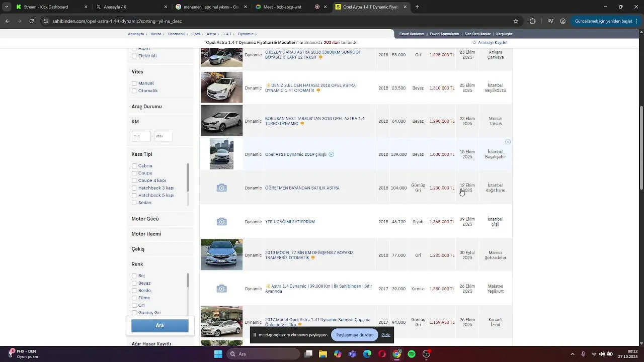The height and width of the screenshot is (362, 644).
Task: Open Windows Start menu
Action: pos(218,354)
